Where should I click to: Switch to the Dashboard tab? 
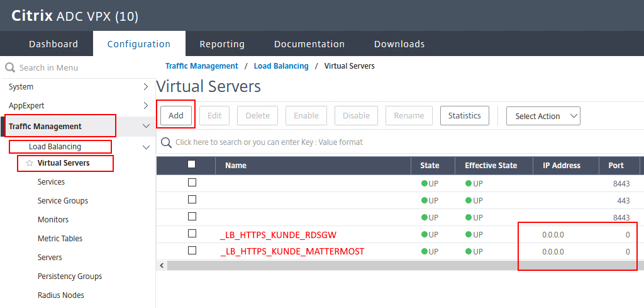pyautogui.click(x=53, y=44)
